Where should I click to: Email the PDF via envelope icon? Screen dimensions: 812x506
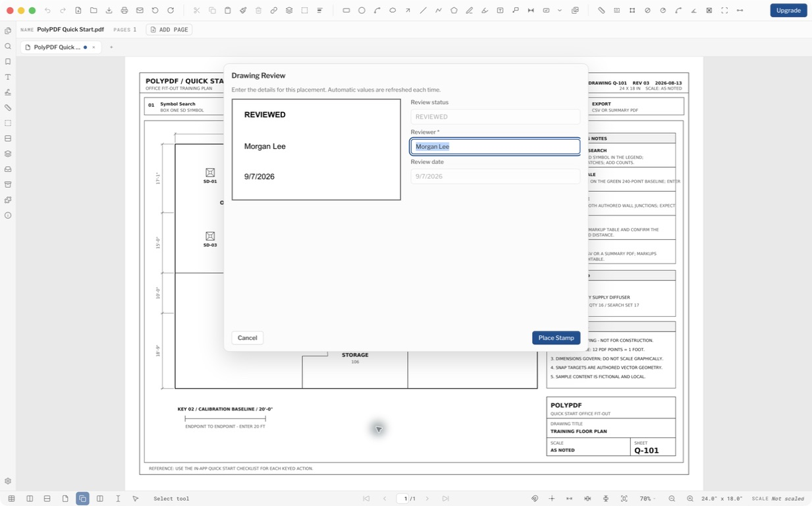point(140,11)
